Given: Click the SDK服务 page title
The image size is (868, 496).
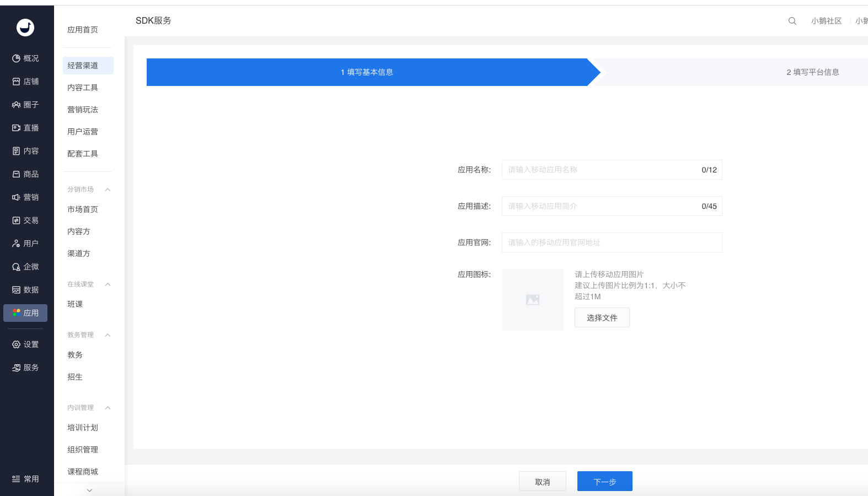Looking at the screenshot, I should [153, 20].
